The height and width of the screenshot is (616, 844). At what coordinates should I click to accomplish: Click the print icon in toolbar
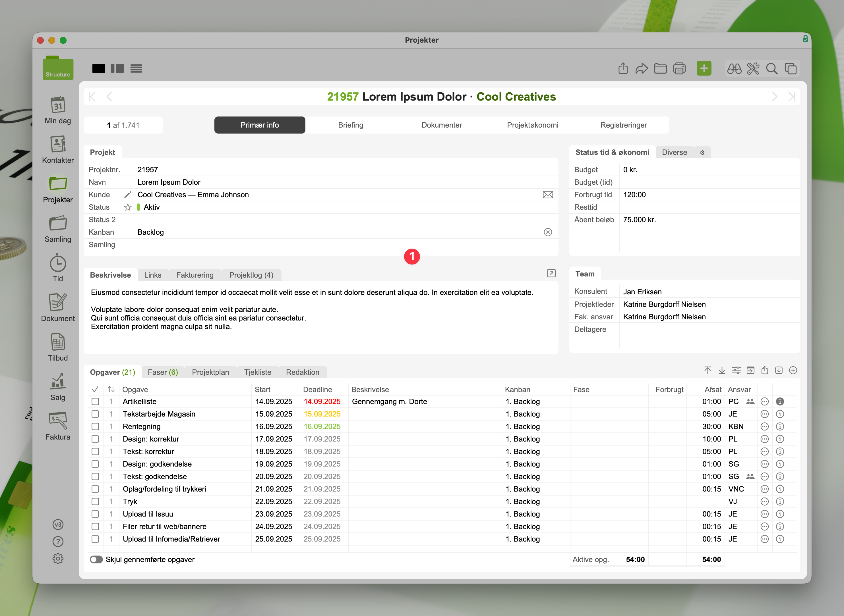679,68
